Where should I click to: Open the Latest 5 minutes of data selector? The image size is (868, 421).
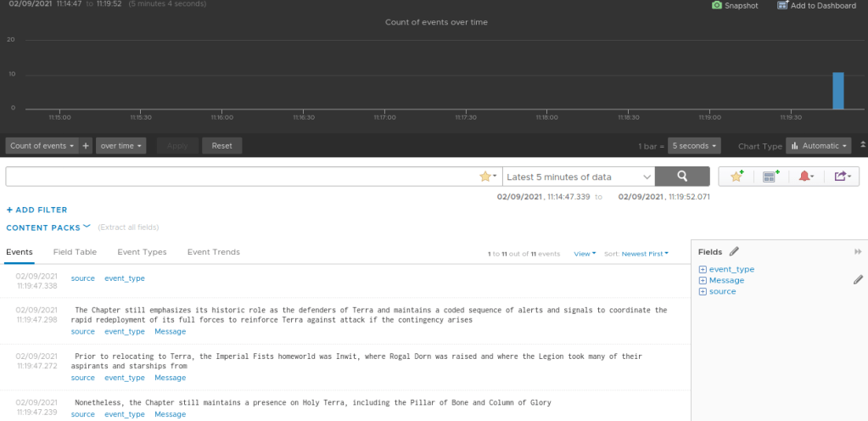(579, 177)
